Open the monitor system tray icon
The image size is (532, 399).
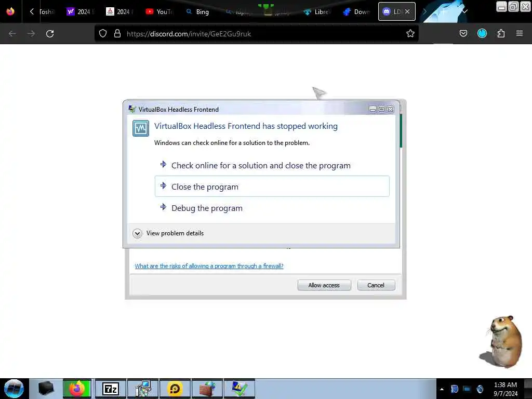(x=467, y=389)
